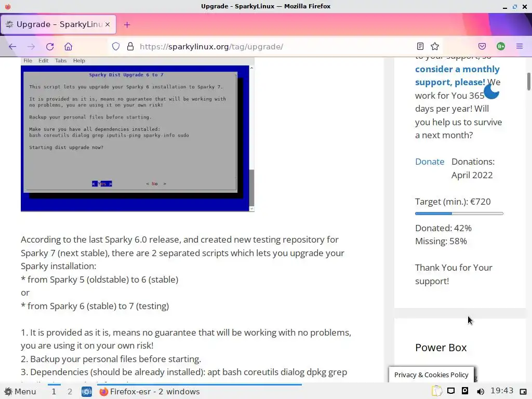Click the donation progress bar
The height and width of the screenshot is (399, 532).
pyautogui.click(x=459, y=214)
